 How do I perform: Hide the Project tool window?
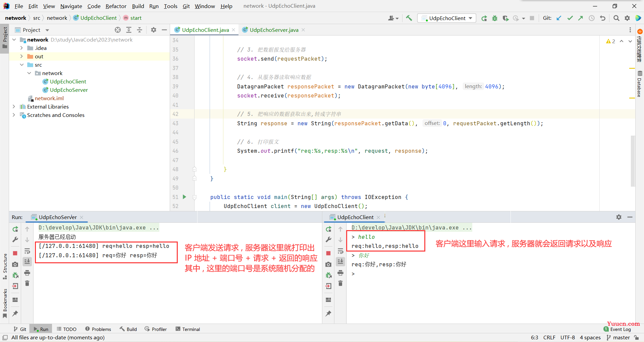point(164,30)
